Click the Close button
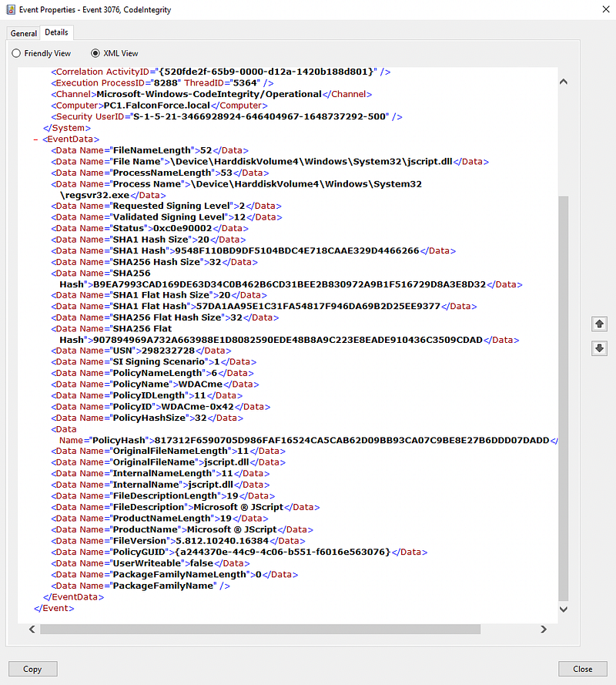The width and height of the screenshot is (616, 685). [x=582, y=669]
